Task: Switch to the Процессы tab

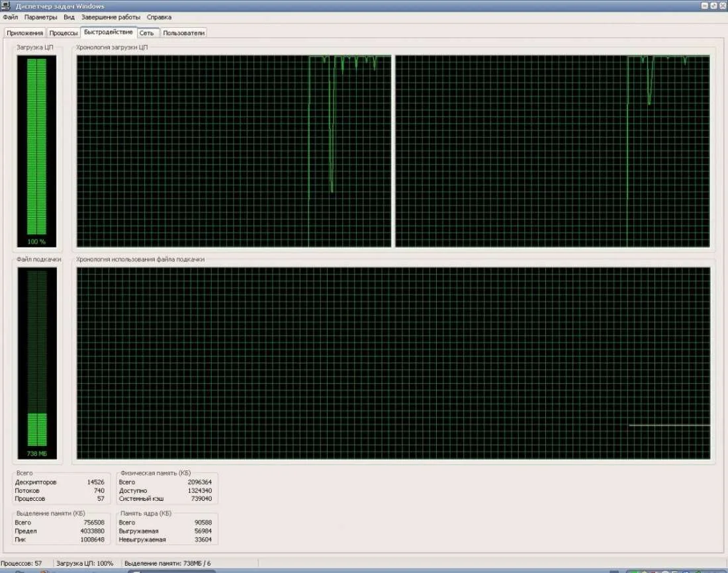Action: [x=63, y=33]
